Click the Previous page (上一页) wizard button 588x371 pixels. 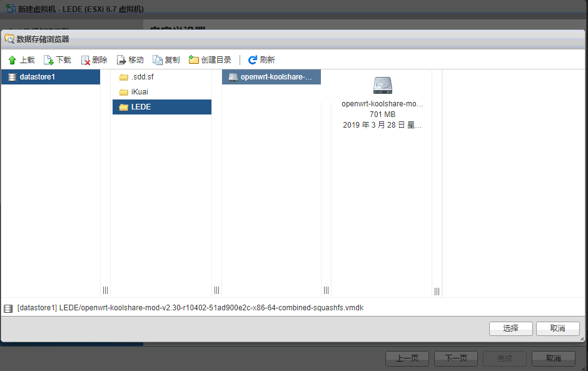(407, 358)
